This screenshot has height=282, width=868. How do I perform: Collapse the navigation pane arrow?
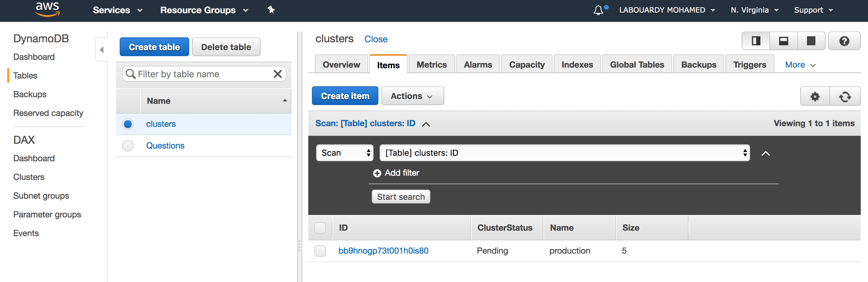click(102, 50)
